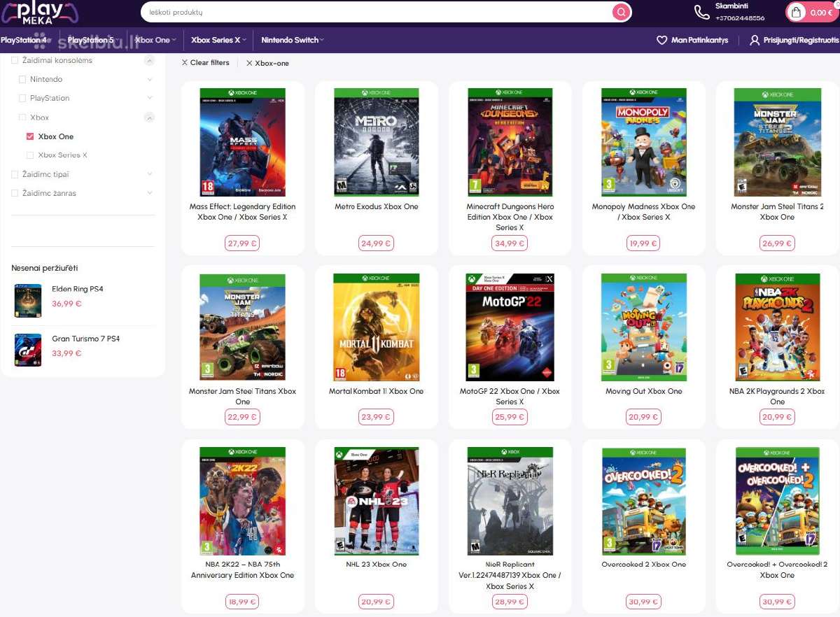Open Moving Out cover image
Image resolution: width=840 pixels, height=617 pixels.
(x=644, y=327)
